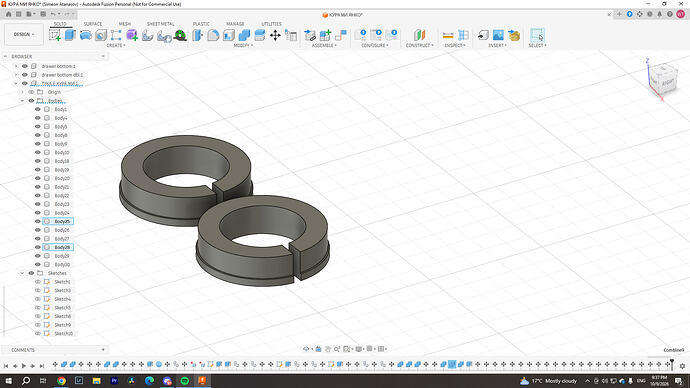This screenshot has width=690, height=388.
Task: Activate the Extrude tool
Action: (70, 35)
